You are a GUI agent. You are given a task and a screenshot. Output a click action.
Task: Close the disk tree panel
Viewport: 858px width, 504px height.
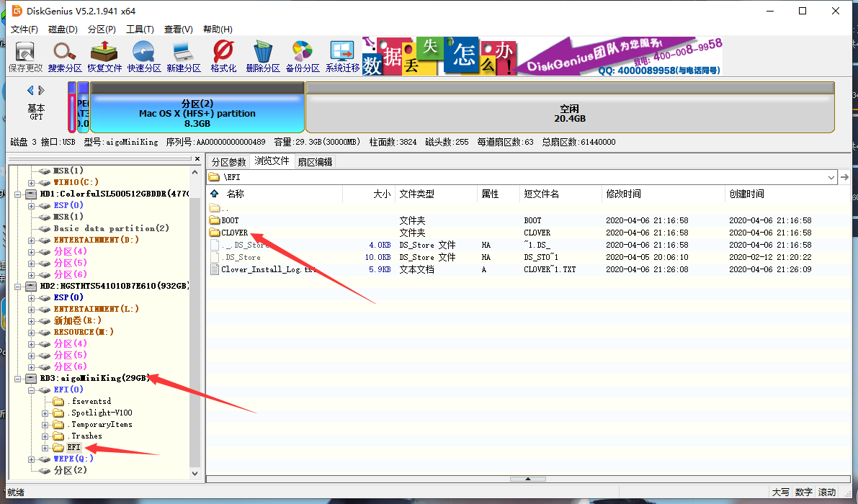197,159
